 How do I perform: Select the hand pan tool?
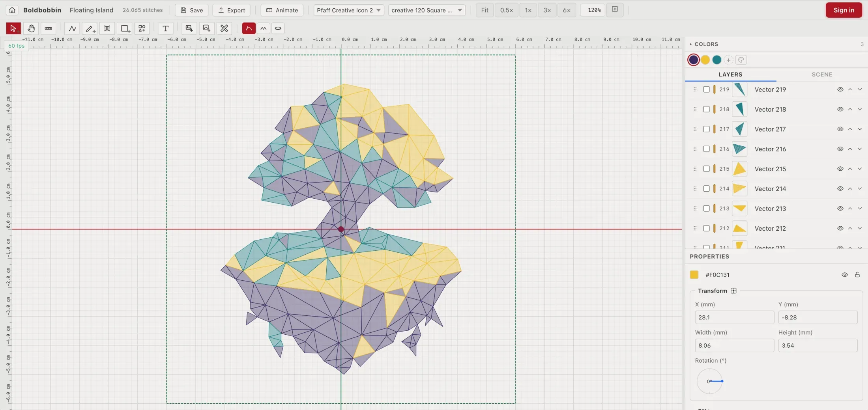tap(31, 28)
